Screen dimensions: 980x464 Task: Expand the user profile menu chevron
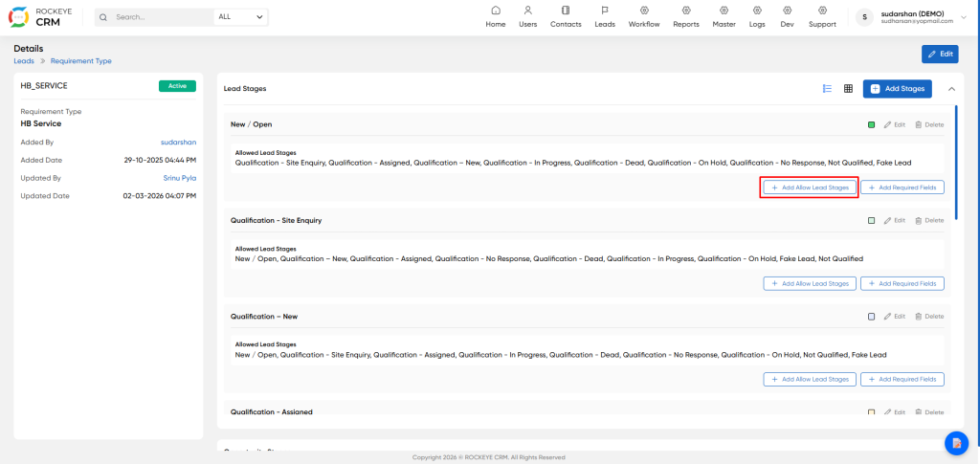[x=966, y=17]
